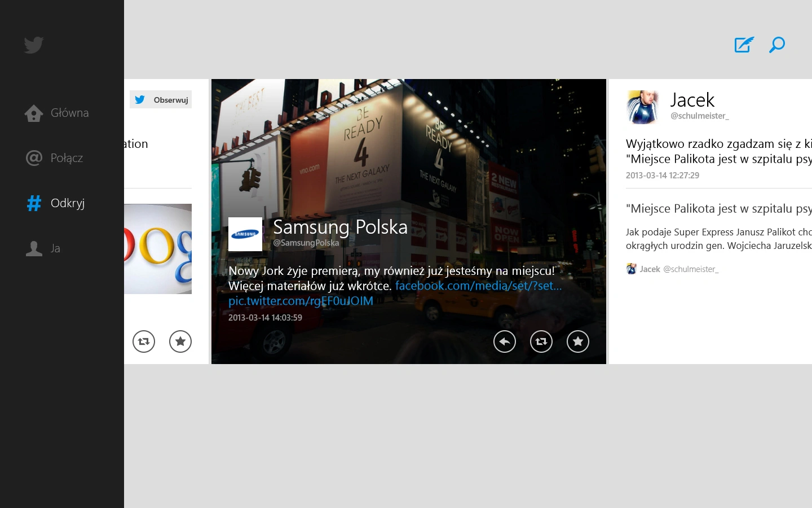Select the Odkryj tab
Screen dimensions: 812x508
pos(68,203)
